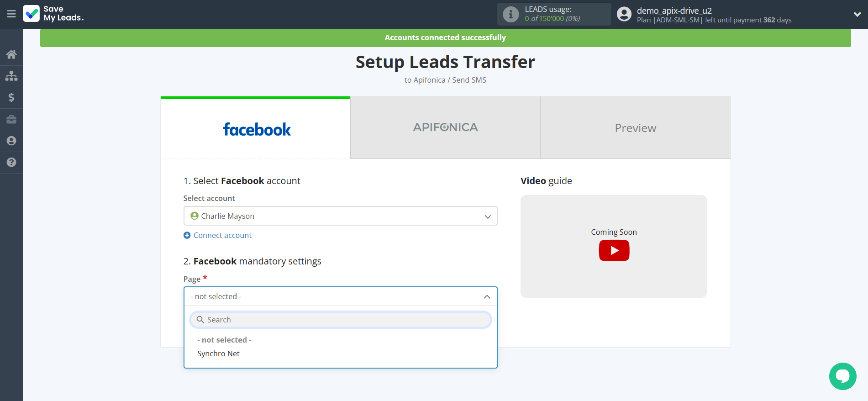
Task: Click the Save My Leads logo
Action: click(x=53, y=14)
